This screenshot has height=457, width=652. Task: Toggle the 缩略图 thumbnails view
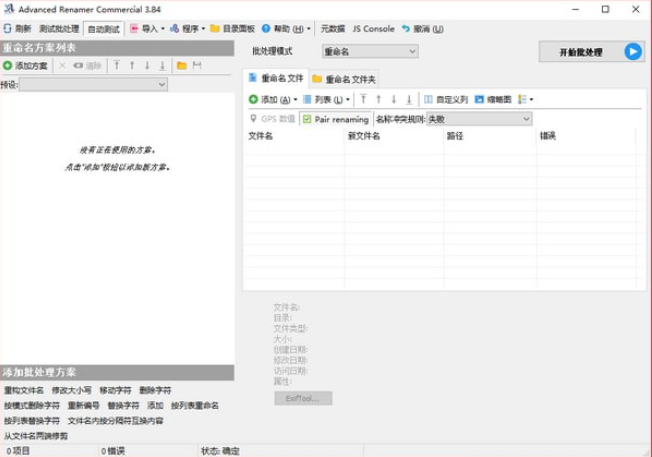[493, 99]
